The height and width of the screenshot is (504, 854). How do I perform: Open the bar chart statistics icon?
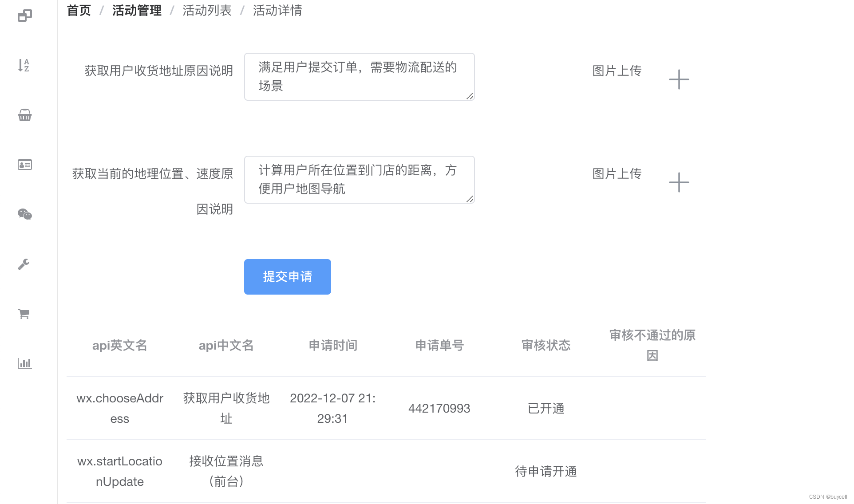click(25, 363)
